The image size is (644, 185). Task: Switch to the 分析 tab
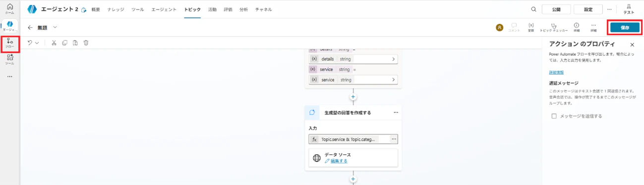[243, 9]
